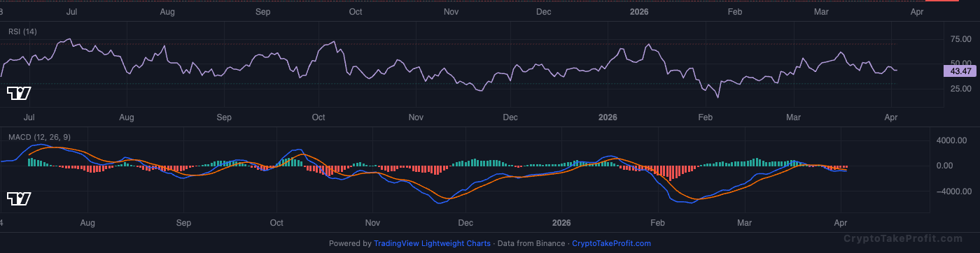Click the Aug label on price chart time axis
Image resolution: width=980 pixels, height=253 pixels.
tap(167, 12)
